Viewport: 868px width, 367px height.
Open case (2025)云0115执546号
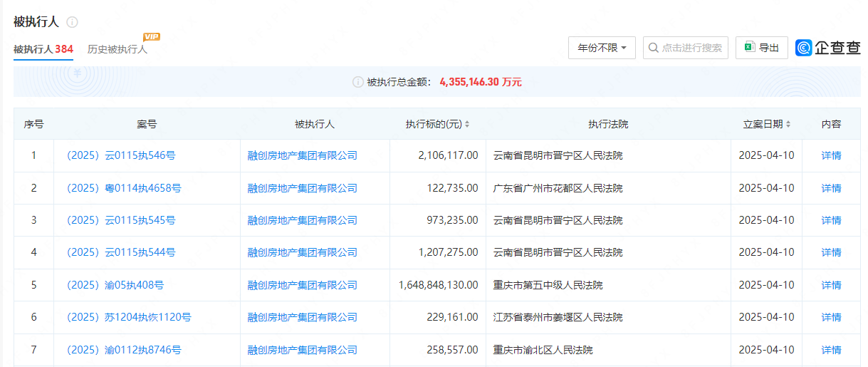tap(121, 155)
